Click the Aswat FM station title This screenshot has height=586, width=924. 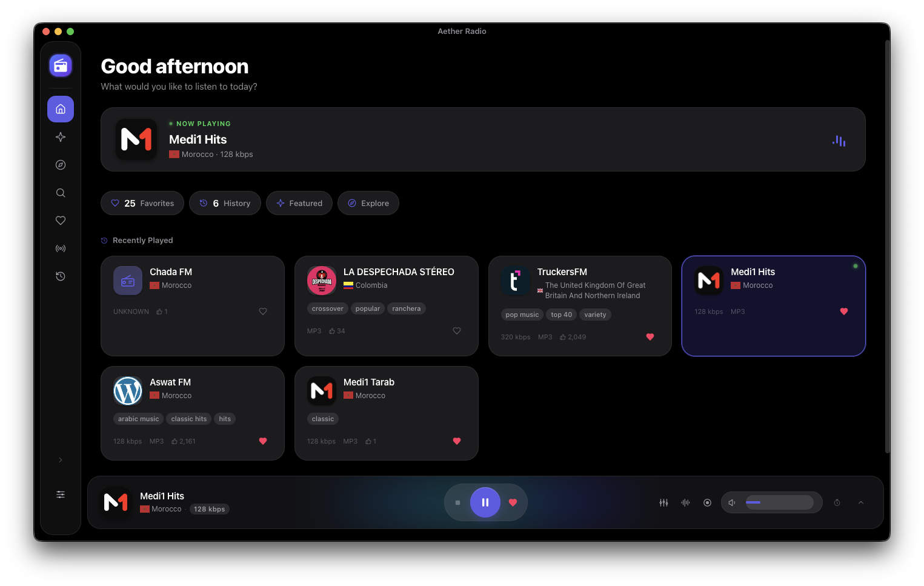click(x=170, y=382)
